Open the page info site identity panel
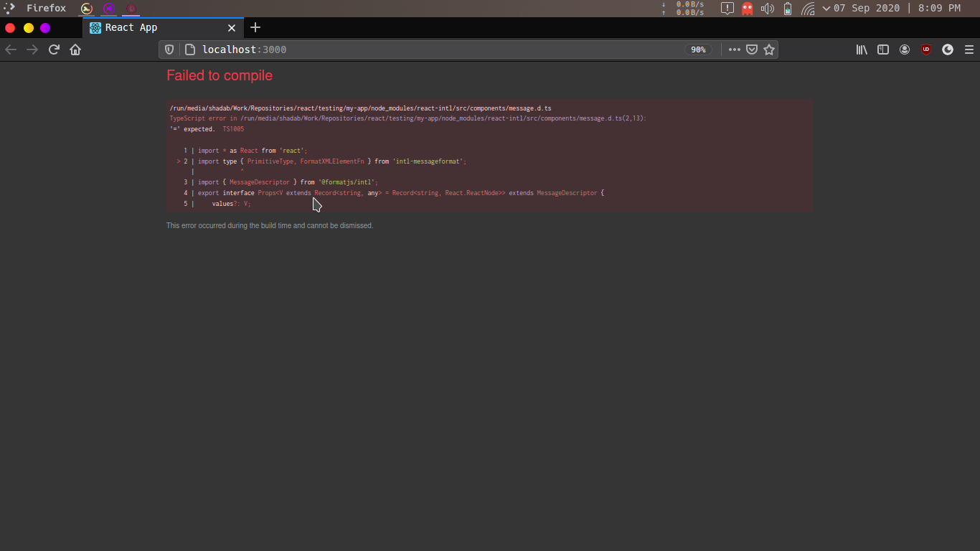Screen dimensions: 980x551 (x=189, y=50)
